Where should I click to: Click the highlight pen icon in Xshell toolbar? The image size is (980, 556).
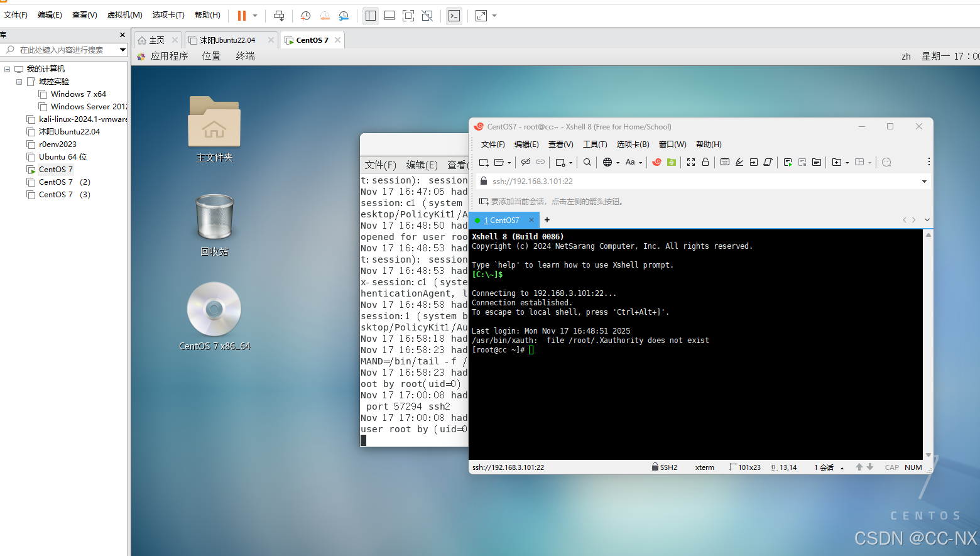(x=739, y=162)
